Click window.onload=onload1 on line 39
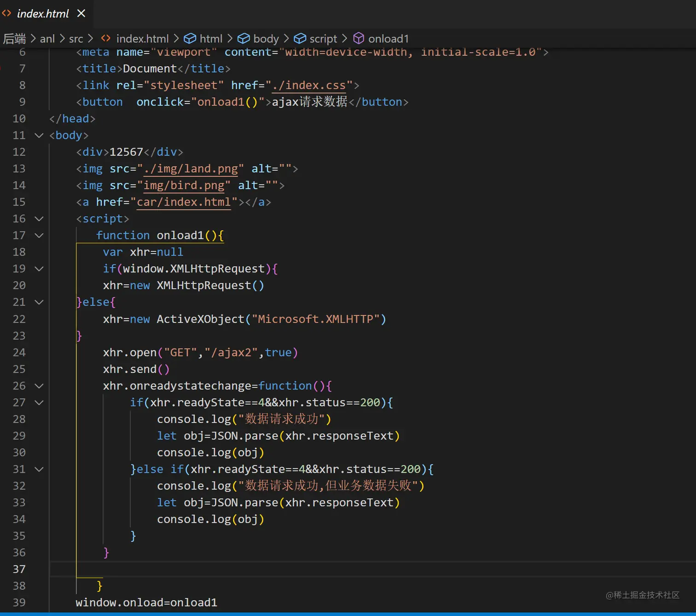The height and width of the screenshot is (616, 696). (146, 602)
